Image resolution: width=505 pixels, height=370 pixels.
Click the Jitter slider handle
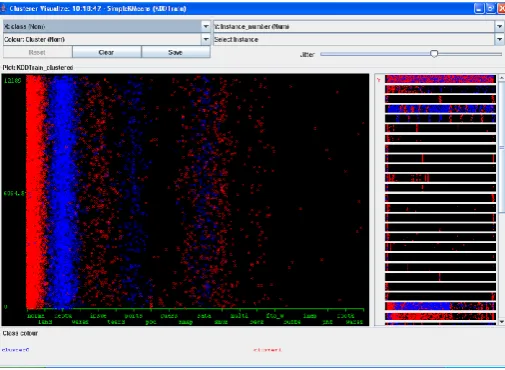click(434, 54)
